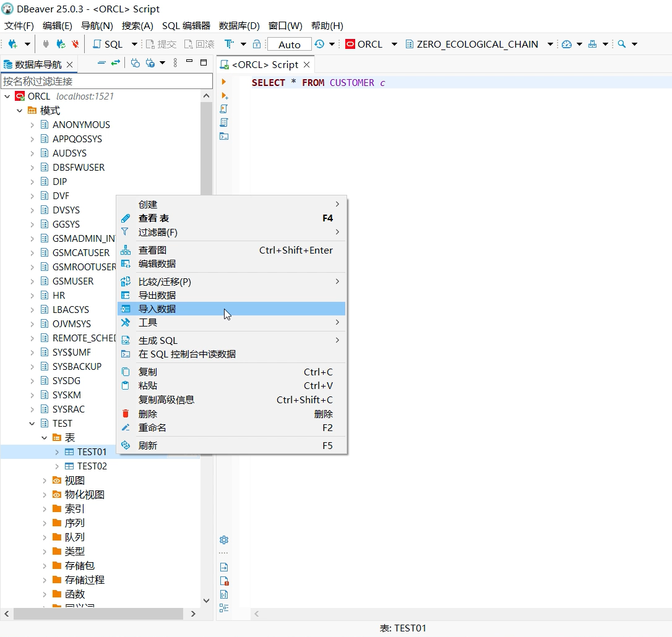Choose 删除 in context menu
The image size is (672, 637).
(x=231, y=414)
